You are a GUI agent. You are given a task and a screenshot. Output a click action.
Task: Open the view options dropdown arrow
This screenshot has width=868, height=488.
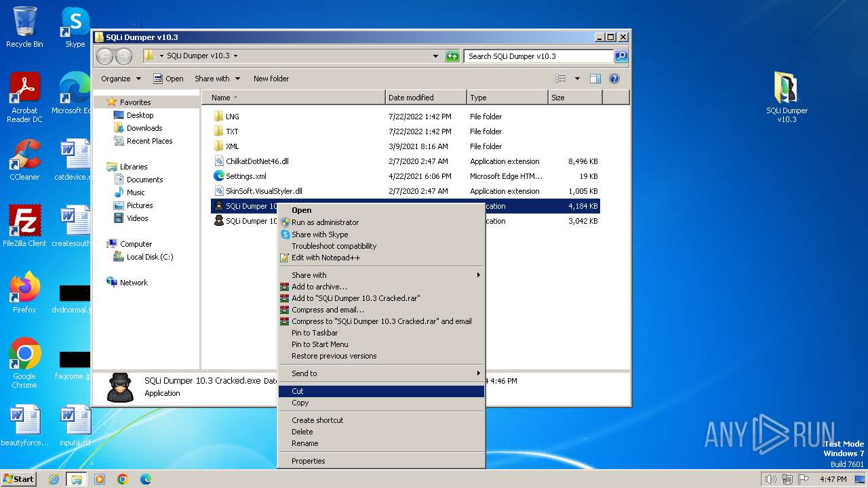click(x=577, y=79)
